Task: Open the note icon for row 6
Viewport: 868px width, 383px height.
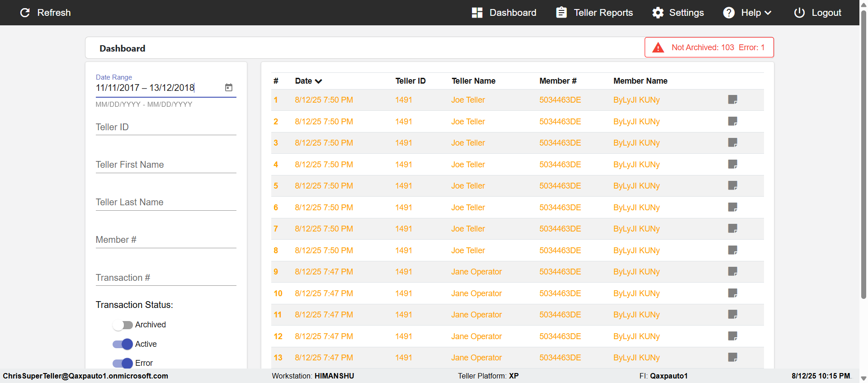Action: tap(733, 207)
